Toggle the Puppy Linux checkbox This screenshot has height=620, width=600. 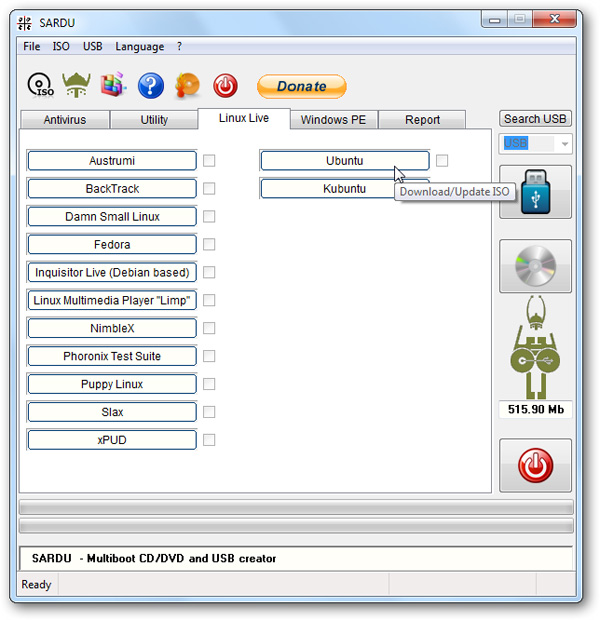click(x=209, y=384)
